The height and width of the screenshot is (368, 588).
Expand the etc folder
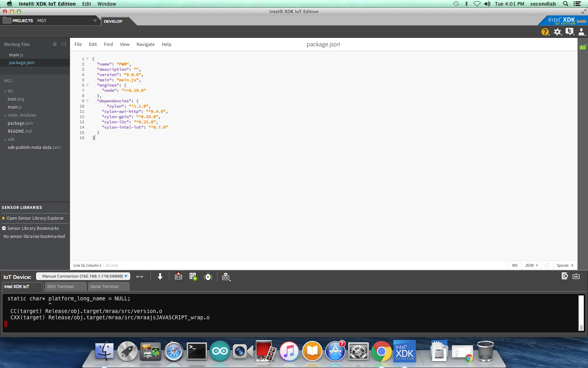5,91
